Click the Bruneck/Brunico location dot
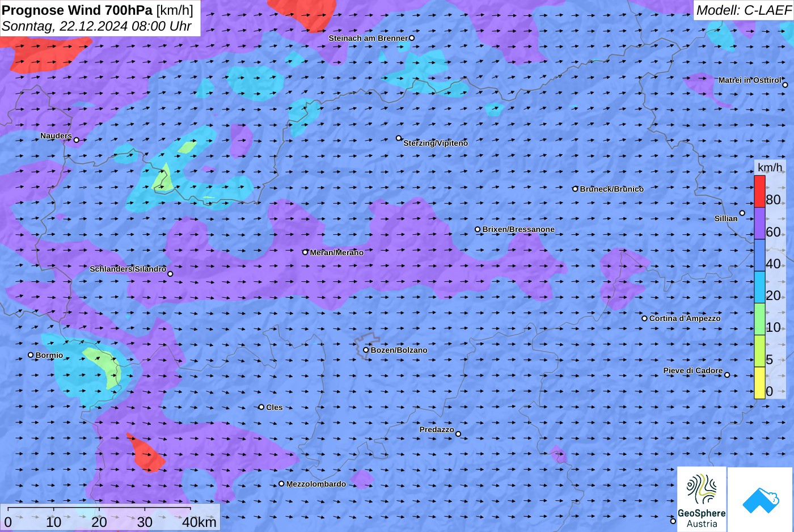This screenshot has width=794, height=532. [x=575, y=189]
